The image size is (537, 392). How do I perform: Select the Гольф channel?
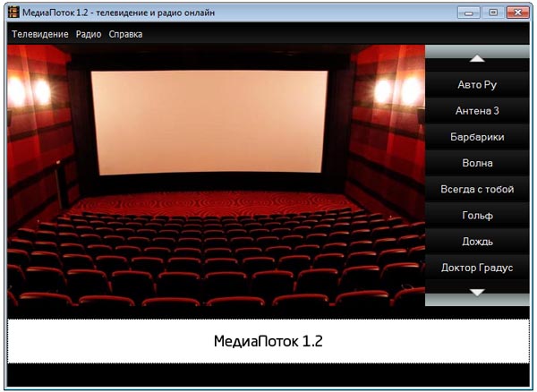coord(477,216)
